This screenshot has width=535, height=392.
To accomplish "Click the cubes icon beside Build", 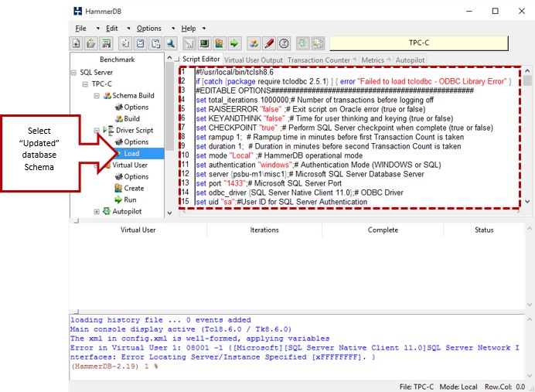I will tap(119, 119).
